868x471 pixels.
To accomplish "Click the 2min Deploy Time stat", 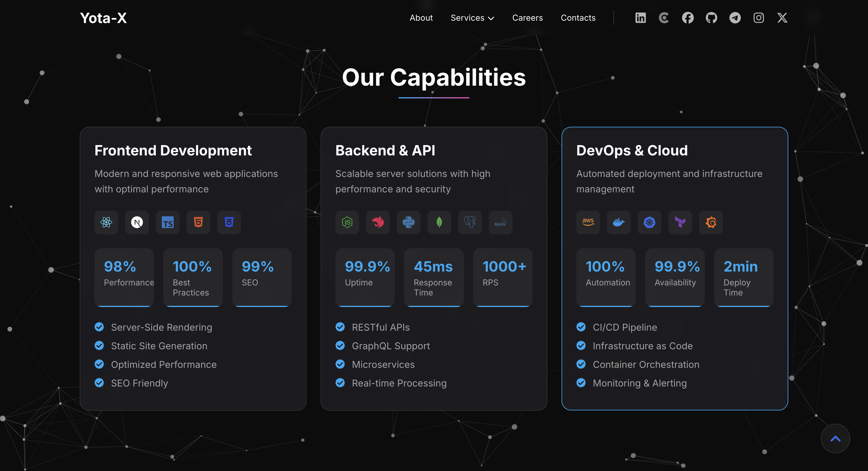I will click(744, 277).
